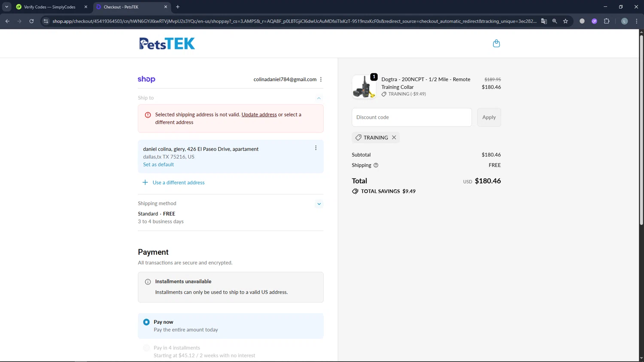This screenshot has height=362, width=644.
Task: Click the PetsTEK logo
Action: pos(167,43)
